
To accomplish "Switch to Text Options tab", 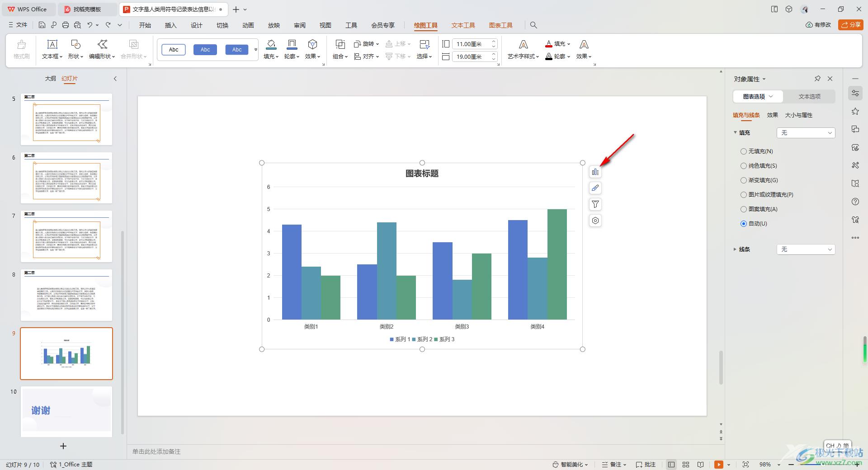I will click(809, 96).
